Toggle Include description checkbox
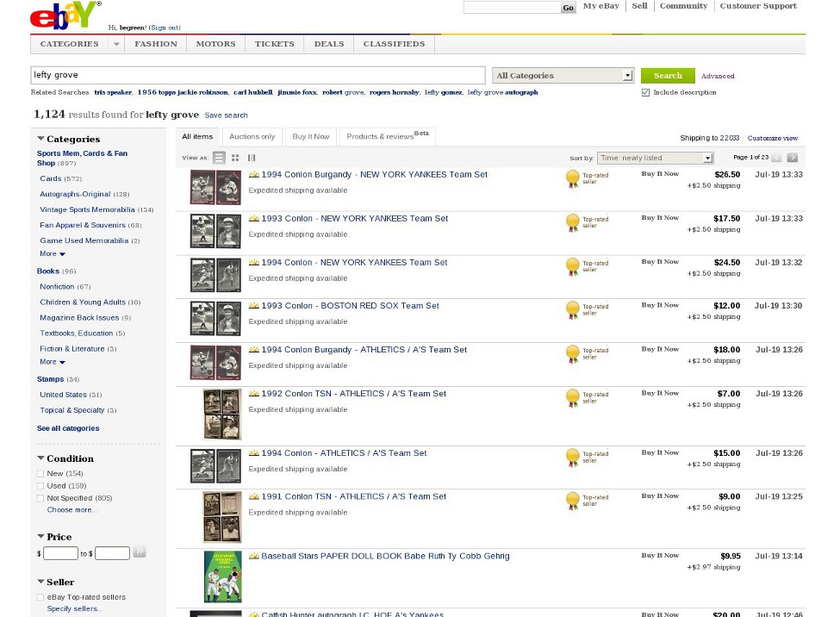Viewport: 840px width, 617px height. [645, 92]
